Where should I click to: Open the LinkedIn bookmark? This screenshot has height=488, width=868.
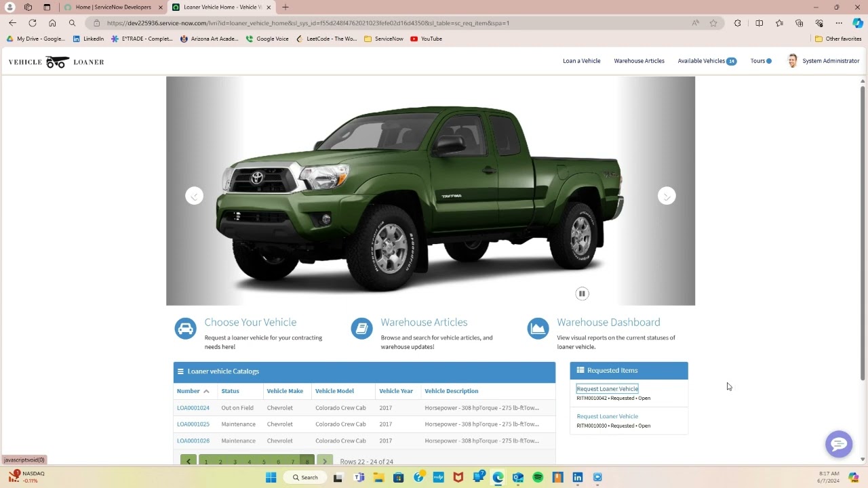click(x=88, y=39)
